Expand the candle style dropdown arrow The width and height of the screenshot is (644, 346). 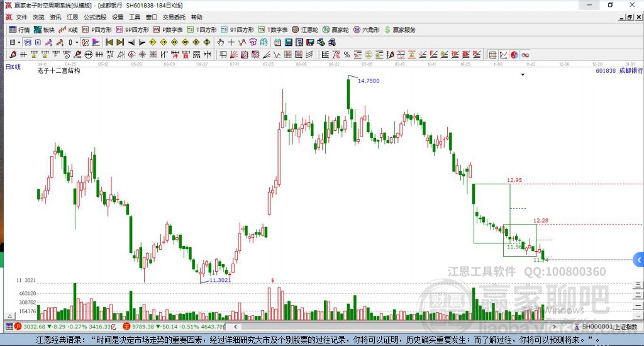pos(77,42)
